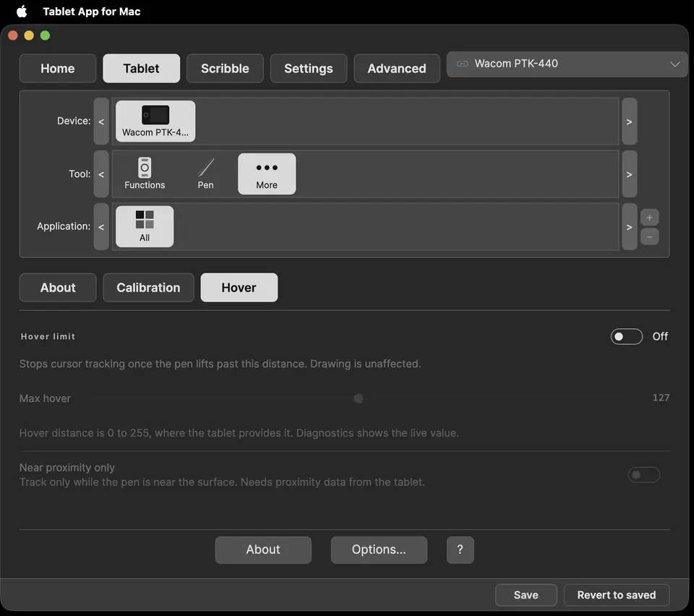This screenshot has height=616, width=694.
Task: Show the About sub-tab
Action: click(x=58, y=288)
